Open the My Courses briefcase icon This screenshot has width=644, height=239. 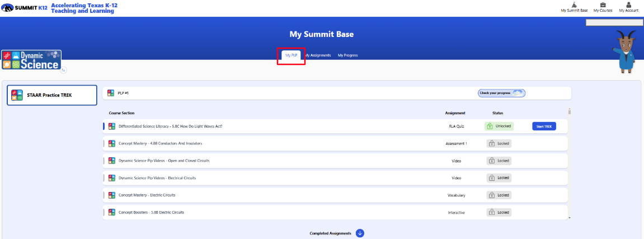[x=603, y=4]
